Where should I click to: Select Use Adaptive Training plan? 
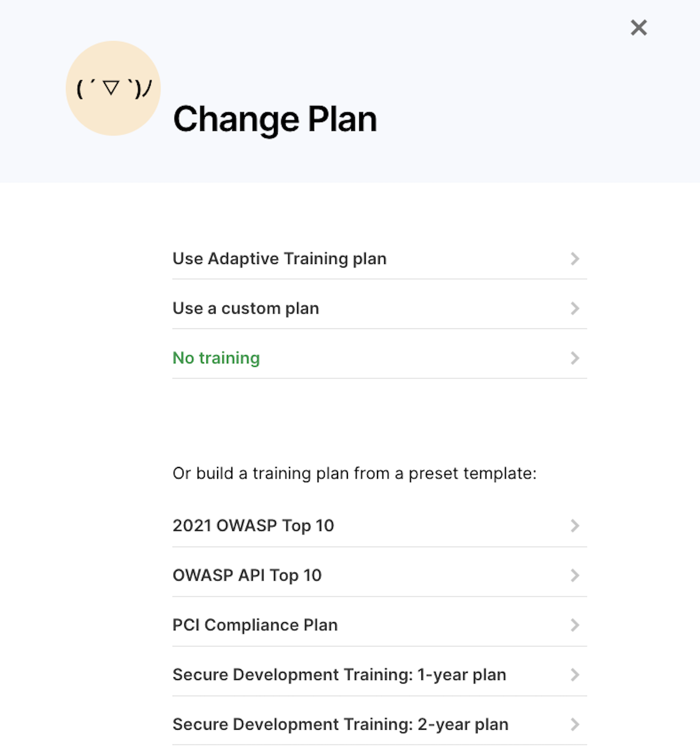pyautogui.click(x=279, y=259)
